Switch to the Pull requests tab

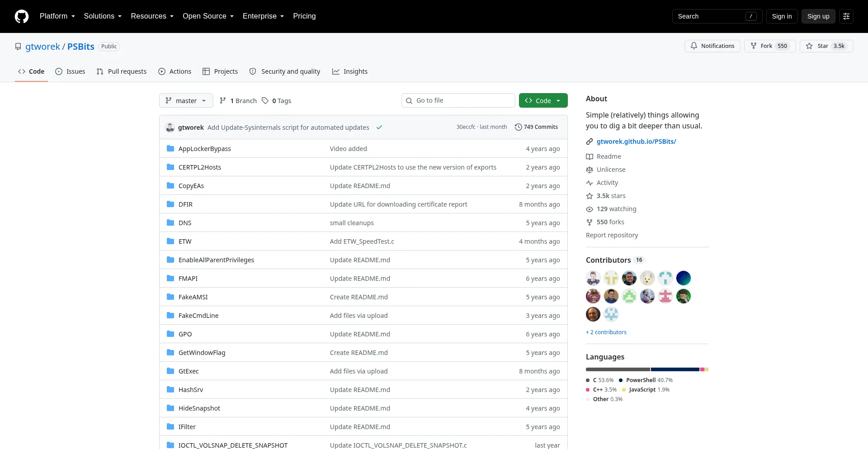pos(122,71)
